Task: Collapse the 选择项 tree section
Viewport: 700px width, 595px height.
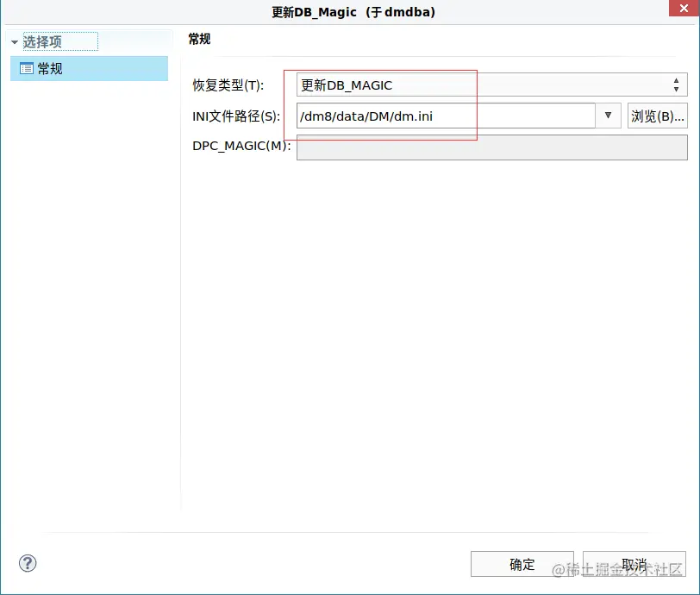Action: [x=14, y=41]
